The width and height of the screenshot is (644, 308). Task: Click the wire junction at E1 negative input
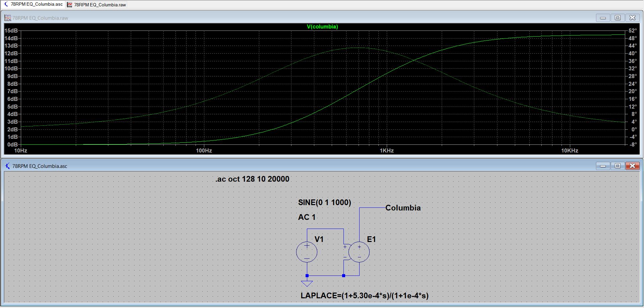pyautogui.click(x=343, y=276)
